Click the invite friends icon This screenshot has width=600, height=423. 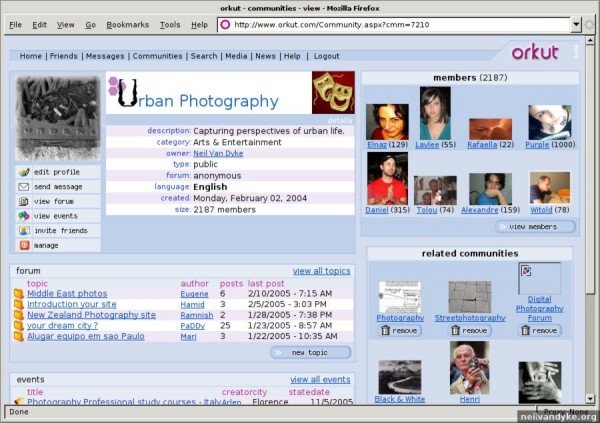pyautogui.click(x=24, y=230)
